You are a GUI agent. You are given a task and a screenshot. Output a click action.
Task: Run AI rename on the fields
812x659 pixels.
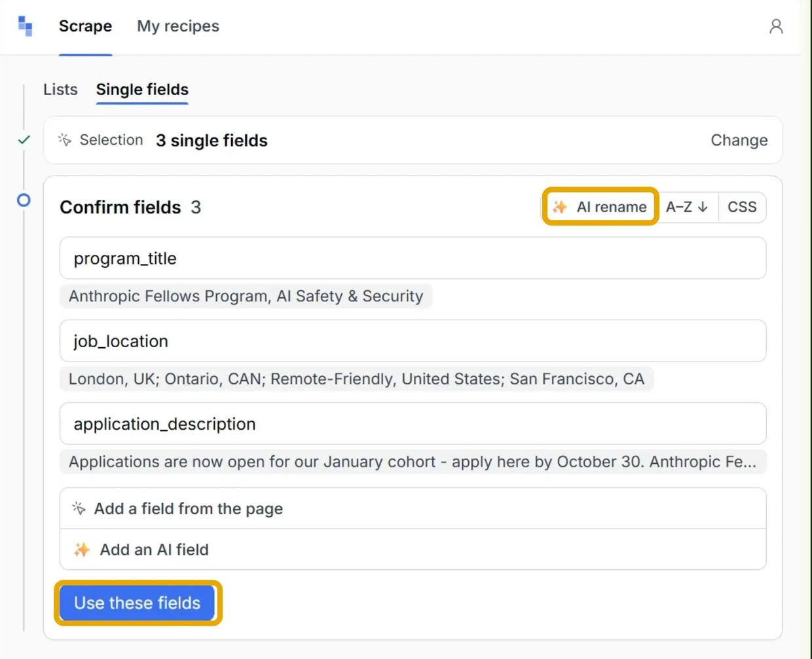[x=600, y=207]
